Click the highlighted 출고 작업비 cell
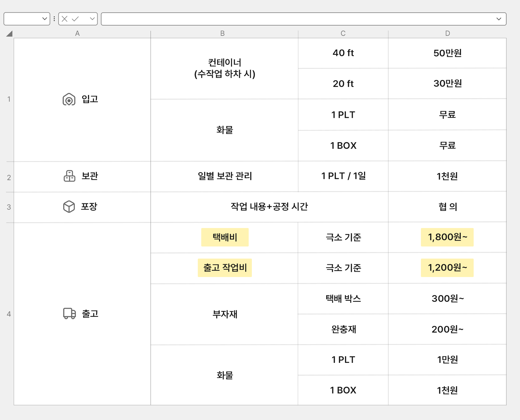This screenshot has width=520, height=420. (225, 268)
